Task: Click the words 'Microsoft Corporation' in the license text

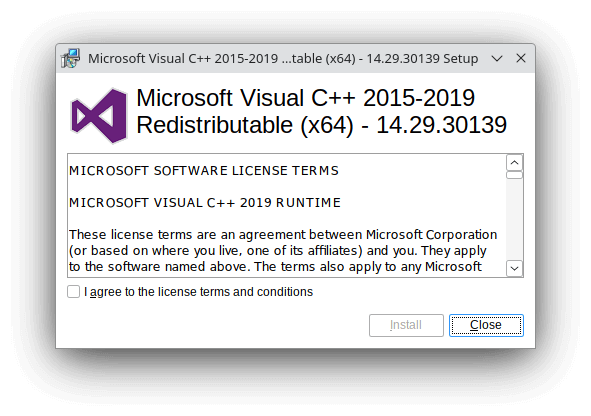Action: coord(431,235)
